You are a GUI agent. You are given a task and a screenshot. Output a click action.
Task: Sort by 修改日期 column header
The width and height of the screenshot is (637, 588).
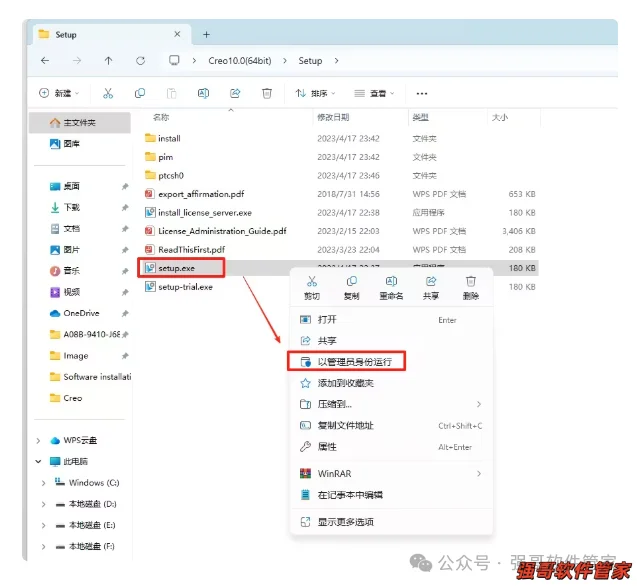pos(333,117)
